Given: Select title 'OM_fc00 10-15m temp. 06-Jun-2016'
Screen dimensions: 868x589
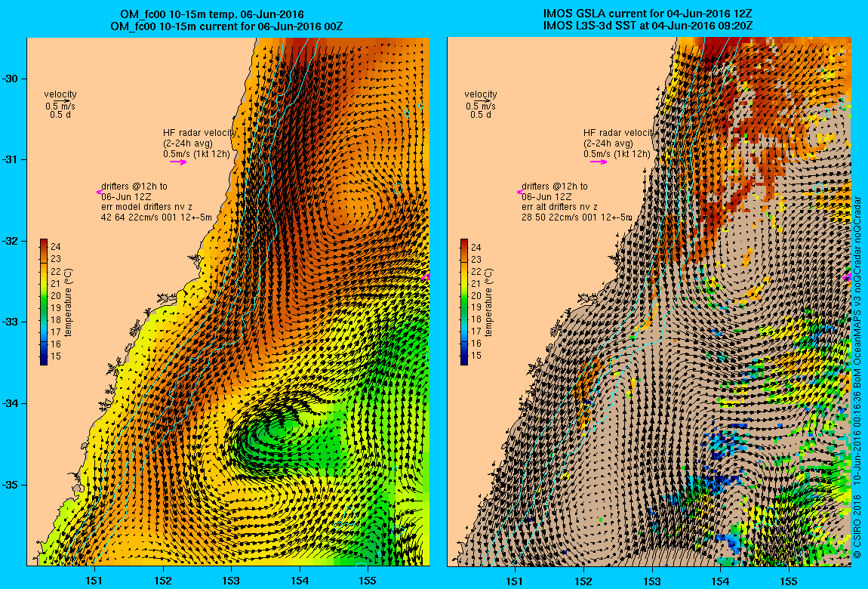Looking at the screenshot, I should pos(212,15).
